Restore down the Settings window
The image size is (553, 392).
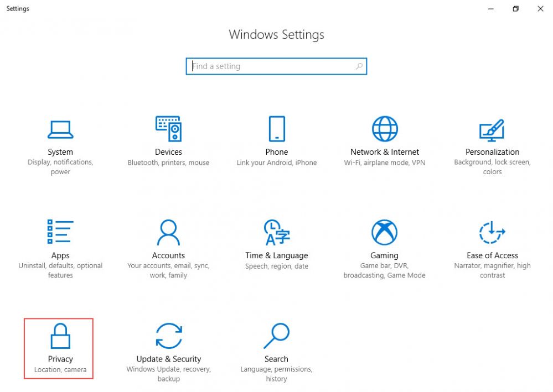pos(515,9)
